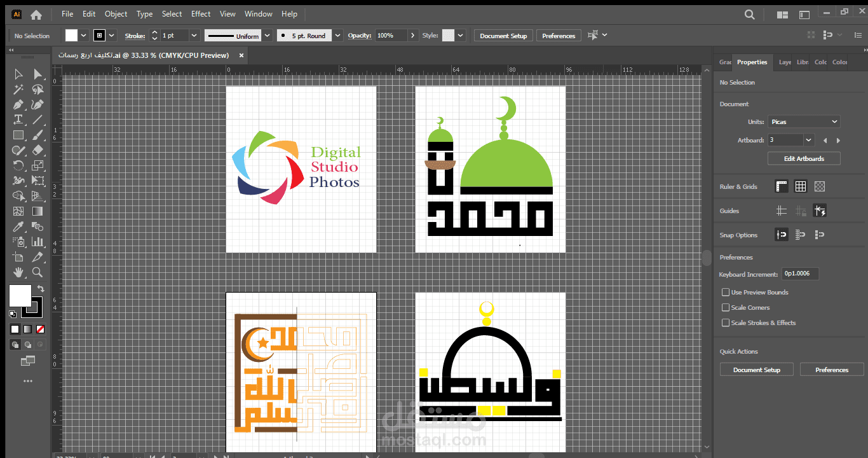Enable Scale Corners checkbox

click(x=726, y=308)
